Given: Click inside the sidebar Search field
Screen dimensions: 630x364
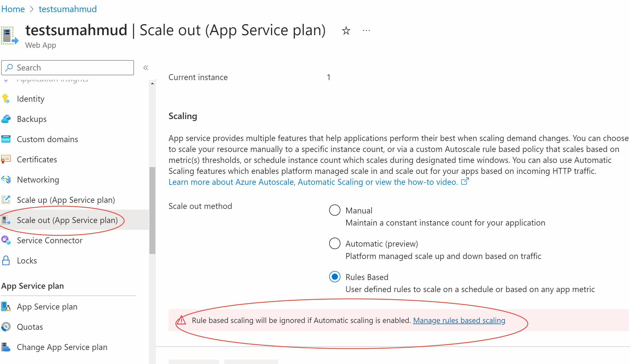Looking at the screenshot, I should point(67,67).
